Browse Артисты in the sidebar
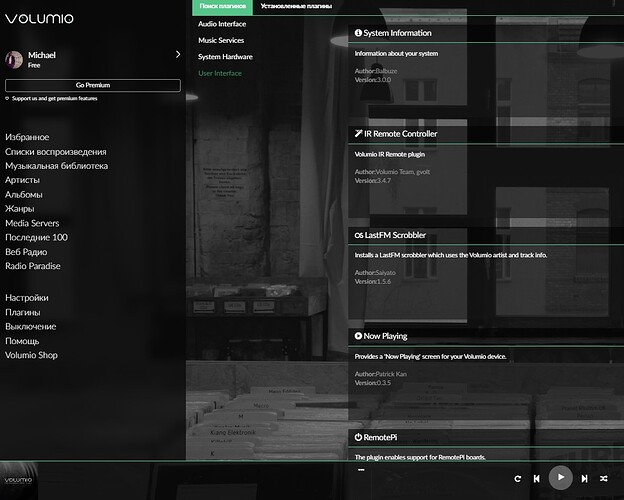 tap(22, 180)
